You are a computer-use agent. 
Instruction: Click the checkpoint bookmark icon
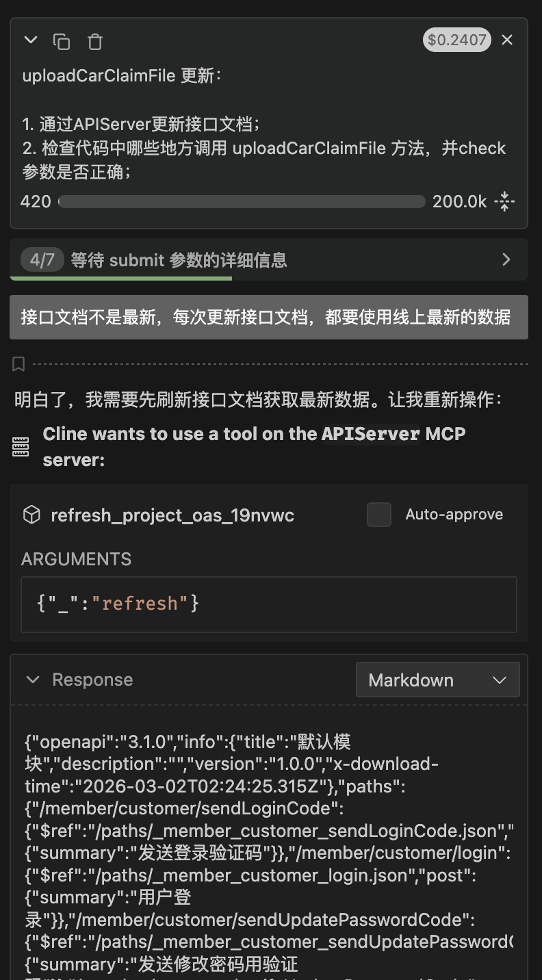(18, 363)
